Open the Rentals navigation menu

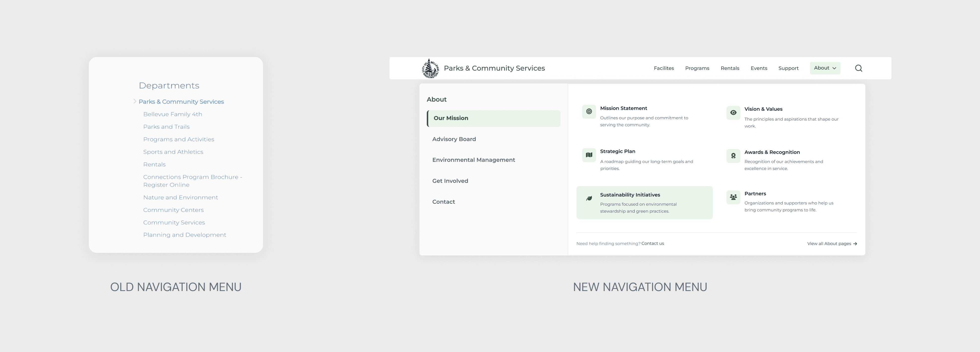point(730,68)
